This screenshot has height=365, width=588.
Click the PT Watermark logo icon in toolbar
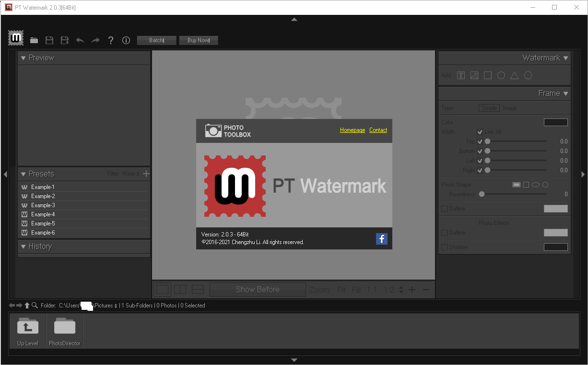pyautogui.click(x=16, y=38)
